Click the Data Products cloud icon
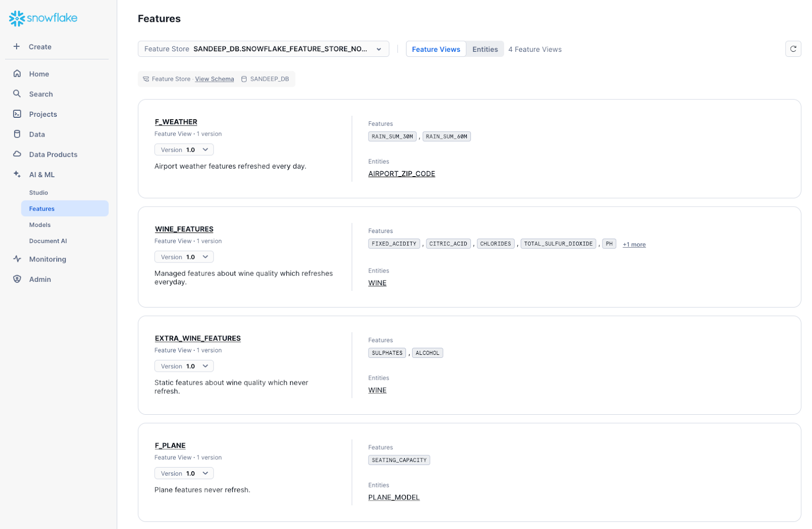Screen dimensions: 812x529 17,154
